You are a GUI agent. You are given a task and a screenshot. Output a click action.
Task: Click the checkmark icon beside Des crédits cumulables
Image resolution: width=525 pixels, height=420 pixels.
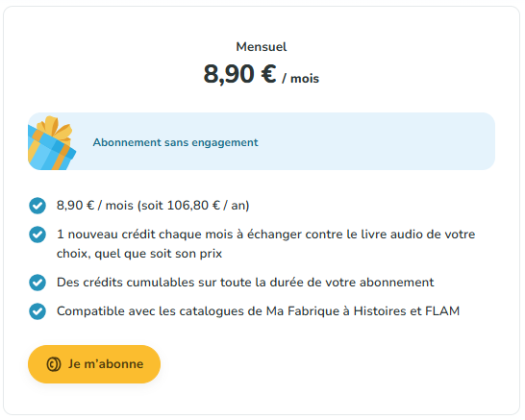pyautogui.click(x=37, y=283)
